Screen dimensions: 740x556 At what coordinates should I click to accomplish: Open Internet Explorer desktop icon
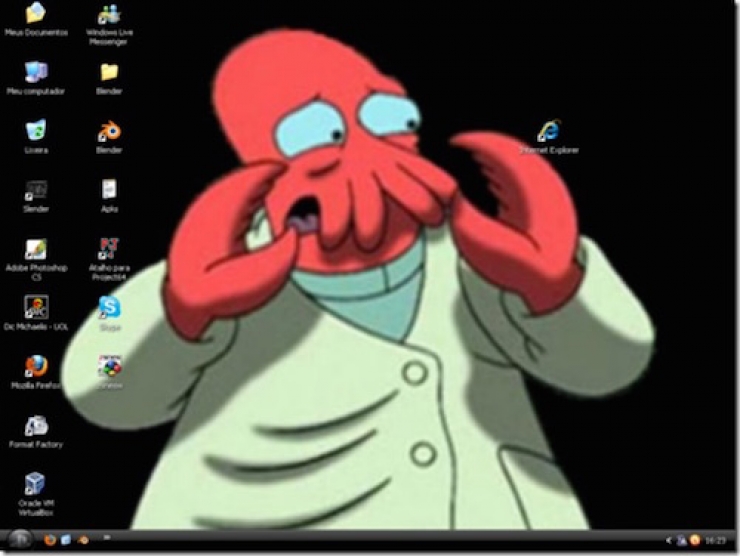pos(548,131)
